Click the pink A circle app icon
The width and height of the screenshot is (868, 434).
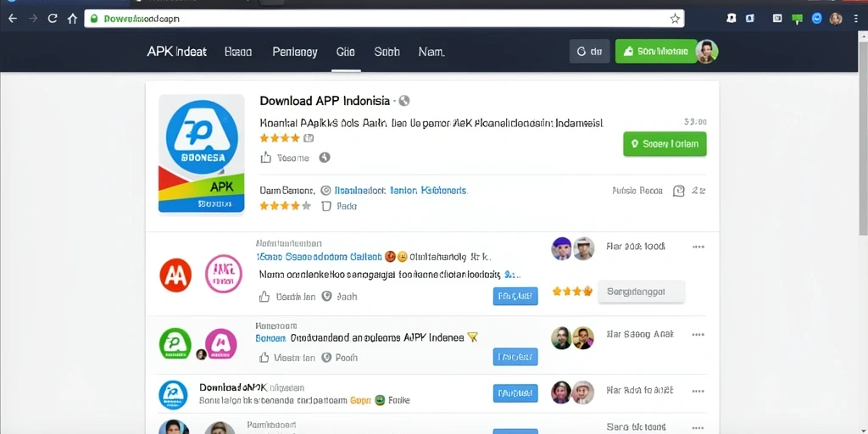click(x=221, y=344)
